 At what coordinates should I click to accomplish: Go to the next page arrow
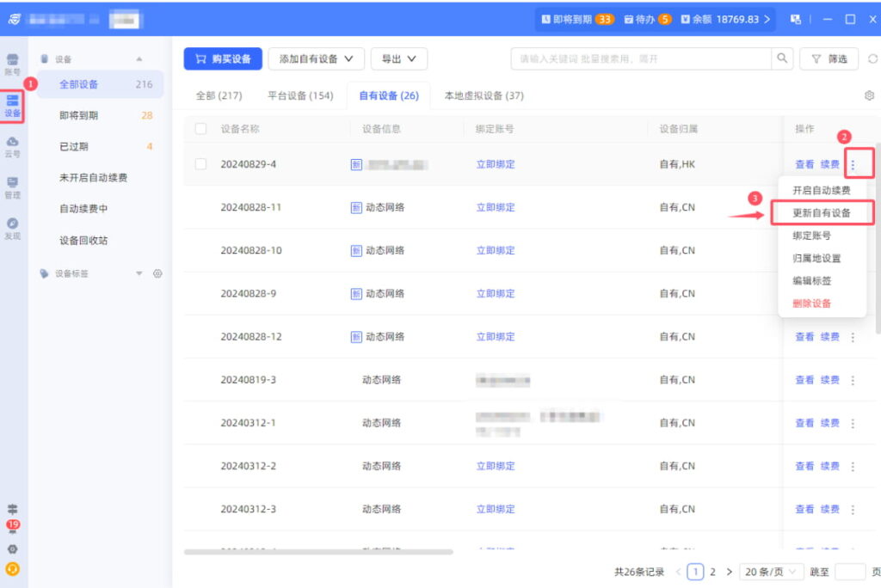click(x=730, y=572)
